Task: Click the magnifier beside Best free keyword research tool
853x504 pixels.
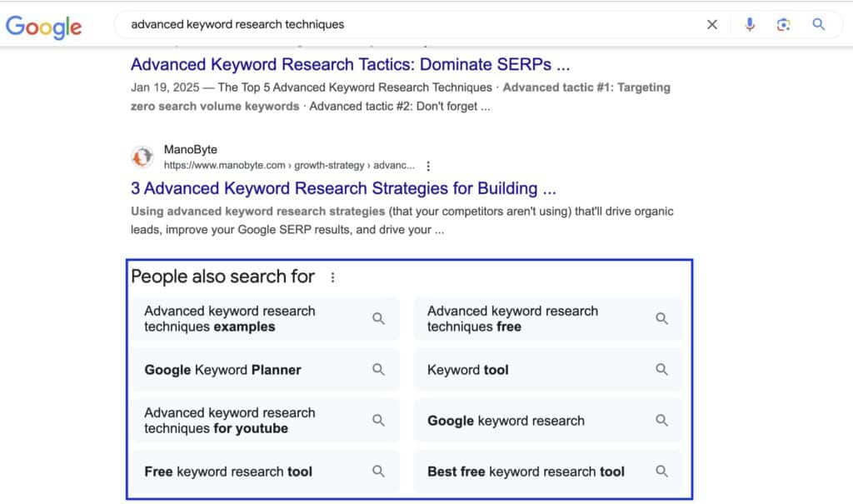Action: (x=662, y=471)
